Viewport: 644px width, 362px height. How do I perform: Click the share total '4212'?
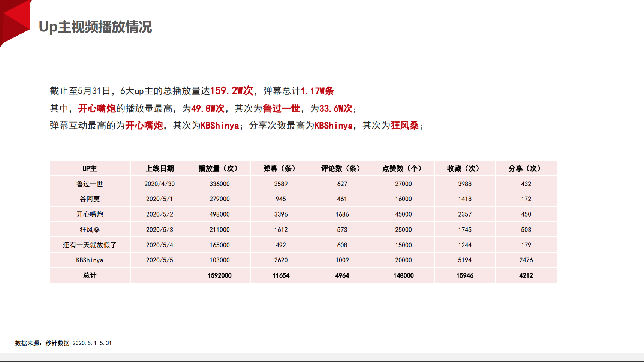point(526,275)
